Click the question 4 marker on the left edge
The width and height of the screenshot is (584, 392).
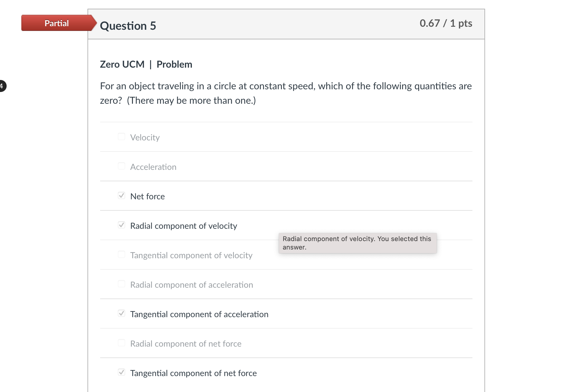pyautogui.click(x=2, y=86)
